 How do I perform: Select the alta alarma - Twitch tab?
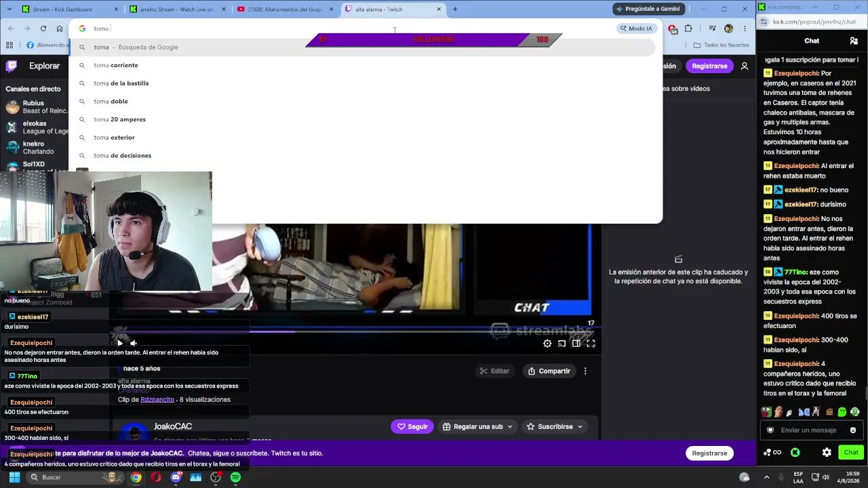point(393,9)
